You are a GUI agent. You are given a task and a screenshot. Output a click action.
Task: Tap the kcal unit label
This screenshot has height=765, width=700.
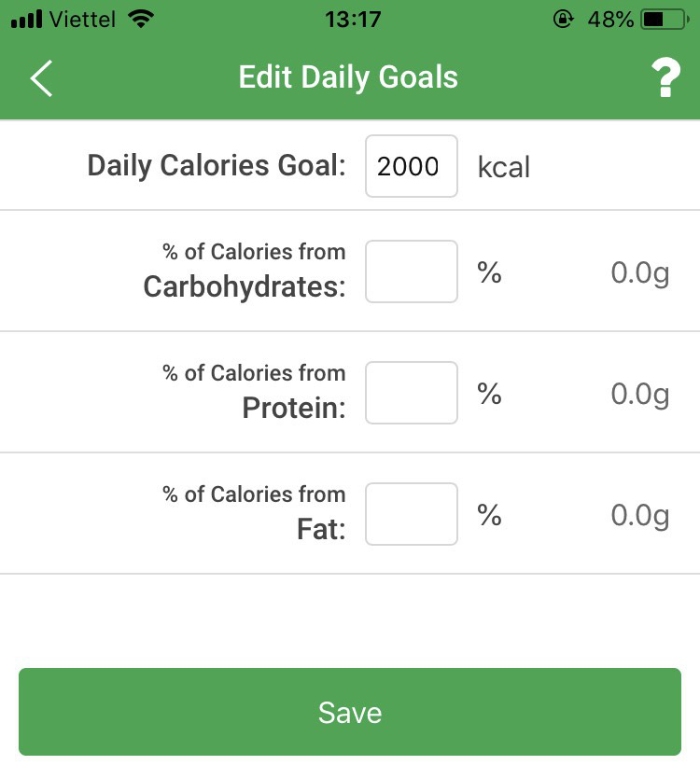pyautogui.click(x=503, y=167)
